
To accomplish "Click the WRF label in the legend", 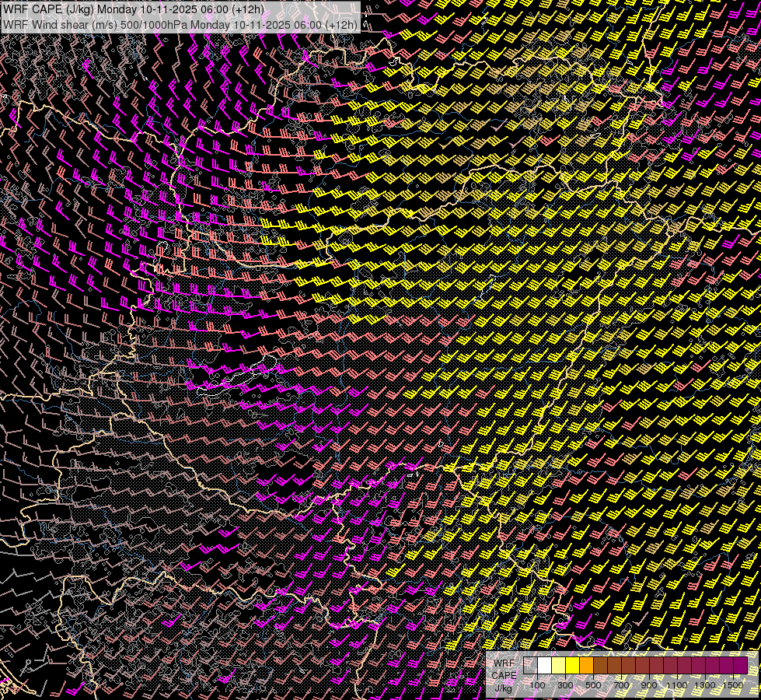I will point(503,663).
